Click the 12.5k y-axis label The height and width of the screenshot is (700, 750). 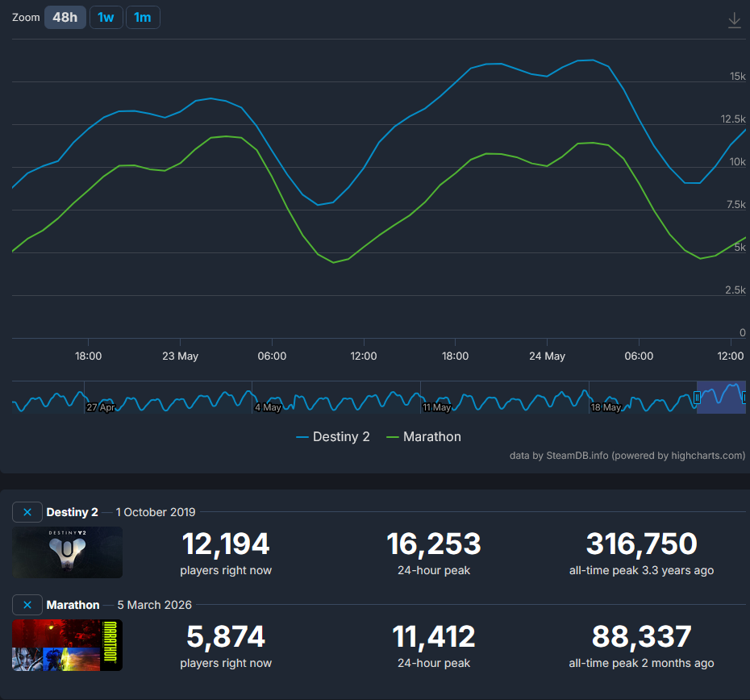point(733,119)
